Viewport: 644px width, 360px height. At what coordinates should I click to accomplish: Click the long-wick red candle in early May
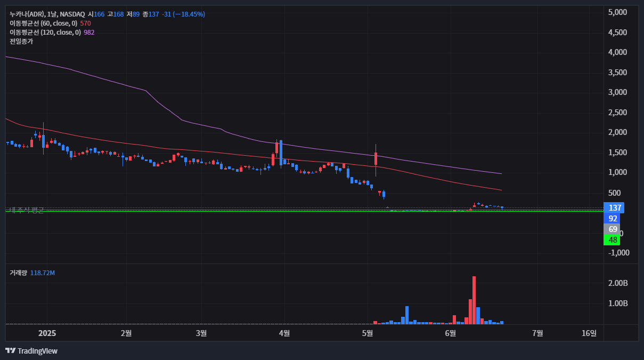coord(376,159)
